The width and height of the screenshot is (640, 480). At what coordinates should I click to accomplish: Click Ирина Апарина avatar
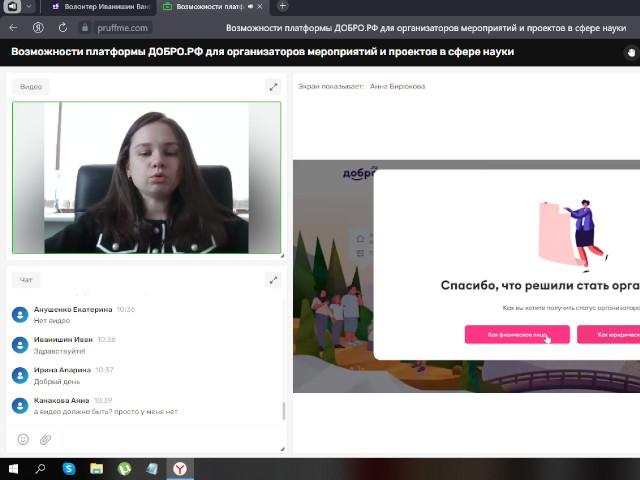tap(20, 376)
